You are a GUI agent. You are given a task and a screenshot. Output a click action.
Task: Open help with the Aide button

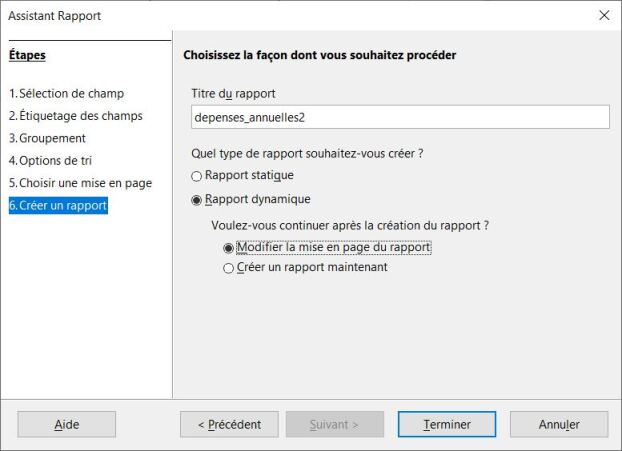pos(66,424)
